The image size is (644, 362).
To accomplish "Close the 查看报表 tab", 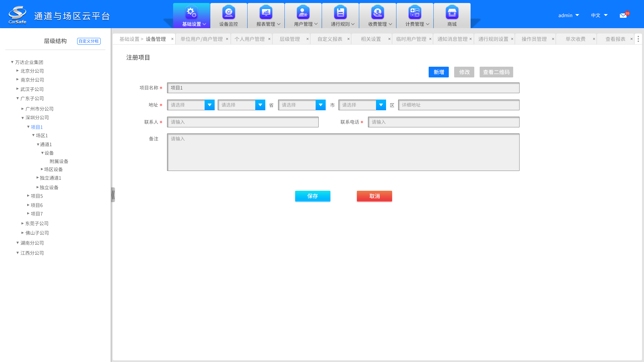I will tap(632, 39).
